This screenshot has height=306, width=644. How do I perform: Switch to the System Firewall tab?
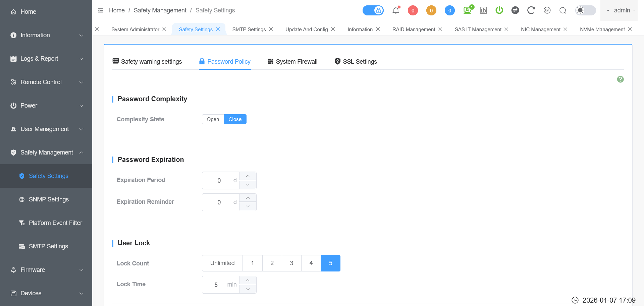292,62
